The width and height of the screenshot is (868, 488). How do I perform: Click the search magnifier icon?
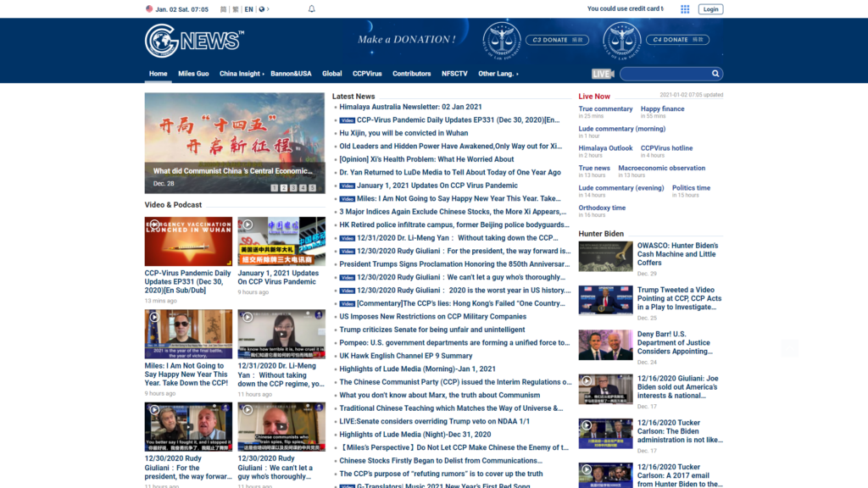[715, 74]
